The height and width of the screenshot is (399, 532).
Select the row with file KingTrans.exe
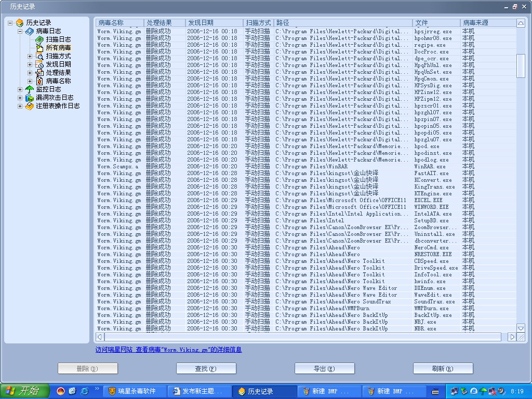pyautogui.click(x=306, y=187)
